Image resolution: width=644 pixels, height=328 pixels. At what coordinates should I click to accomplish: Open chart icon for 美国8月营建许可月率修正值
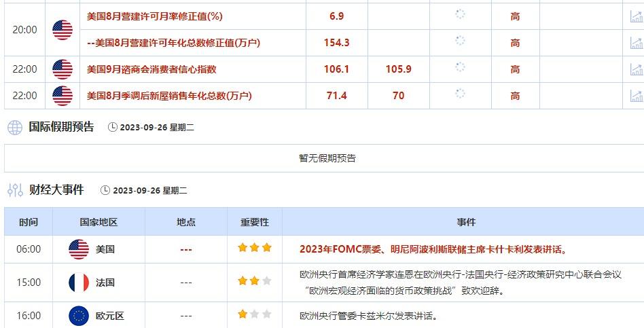click(637, 16)
